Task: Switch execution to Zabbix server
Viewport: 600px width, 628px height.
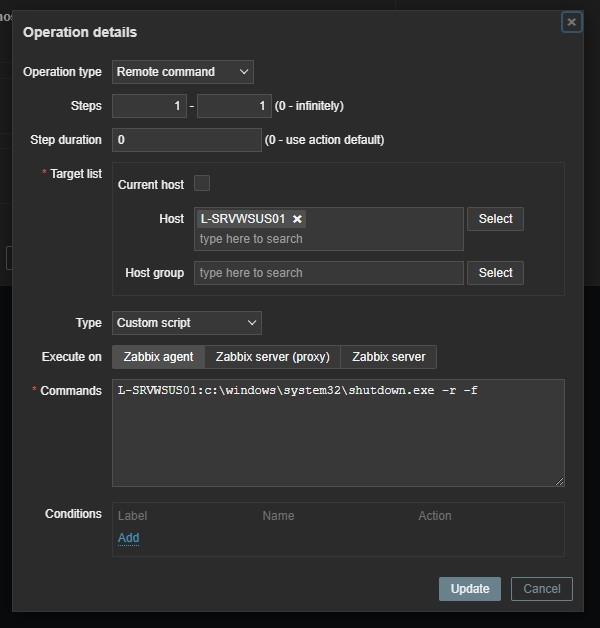Action: 388,357
